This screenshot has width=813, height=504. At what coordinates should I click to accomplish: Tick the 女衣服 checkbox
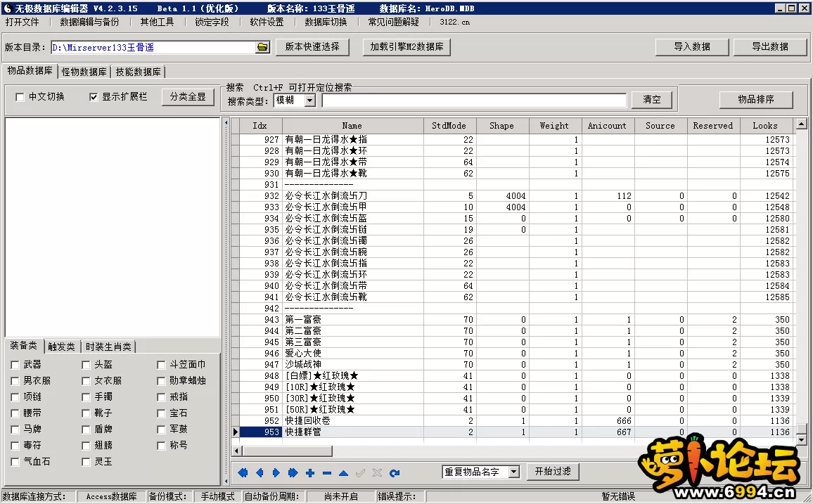tap(86, 381)
